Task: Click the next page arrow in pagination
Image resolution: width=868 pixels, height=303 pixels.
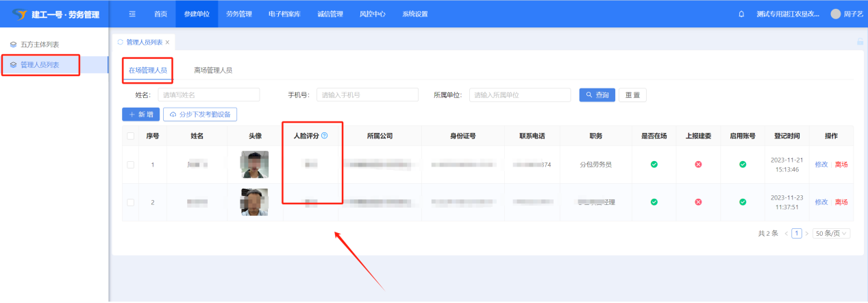Action: (x=806, y=233)
